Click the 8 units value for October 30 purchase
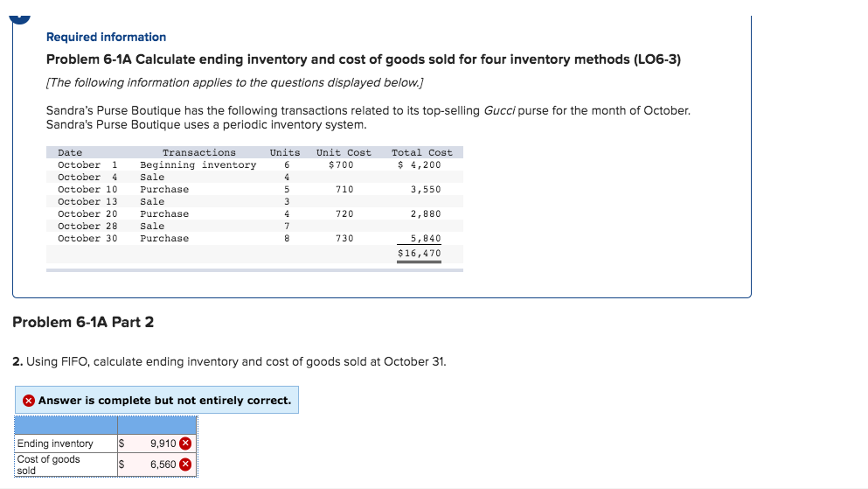 (x=287, y=238)
